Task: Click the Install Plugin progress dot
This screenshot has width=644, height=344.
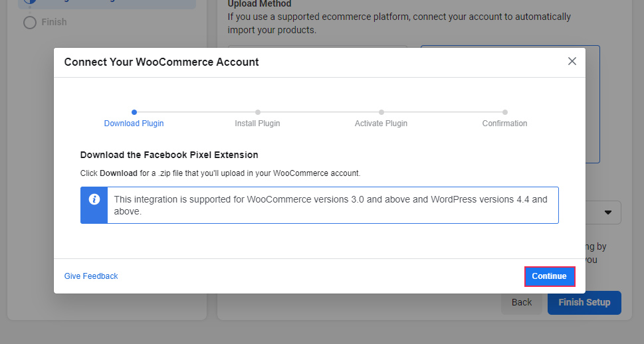Action: click(x=257, y=112)
